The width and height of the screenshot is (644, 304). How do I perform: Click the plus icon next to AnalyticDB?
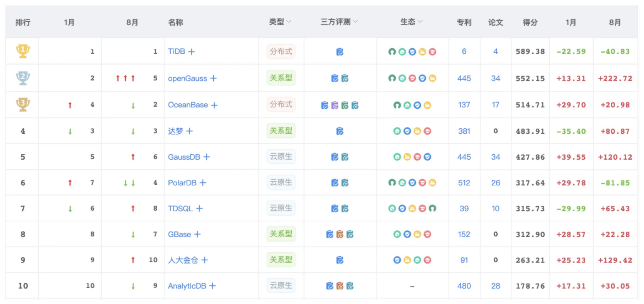212,286
